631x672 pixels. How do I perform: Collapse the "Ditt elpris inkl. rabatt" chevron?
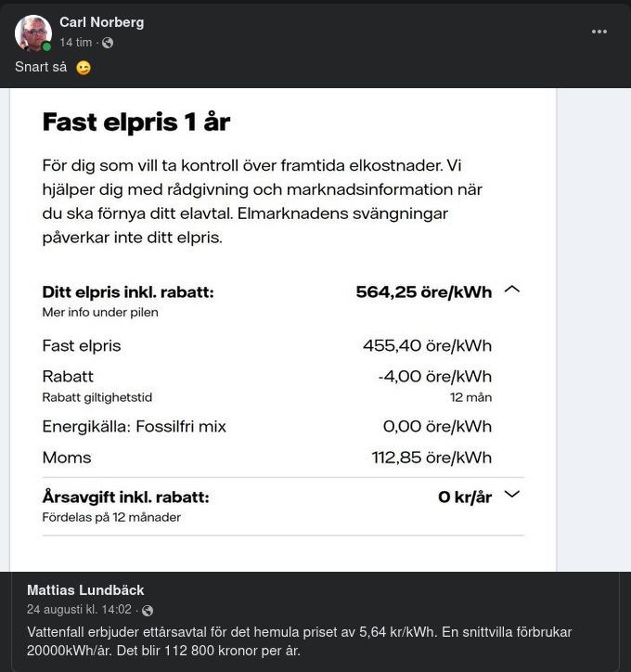click(x=511, y=290)
